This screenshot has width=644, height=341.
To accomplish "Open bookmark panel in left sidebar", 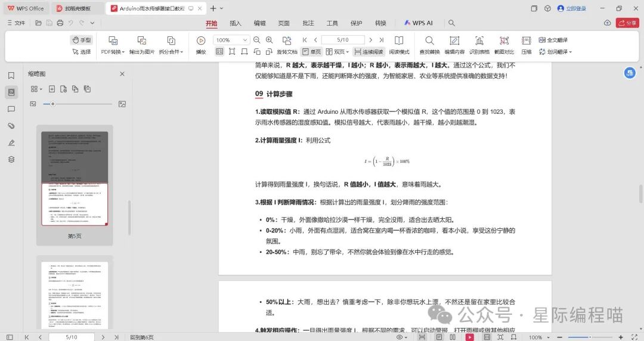I will [11, 76].
